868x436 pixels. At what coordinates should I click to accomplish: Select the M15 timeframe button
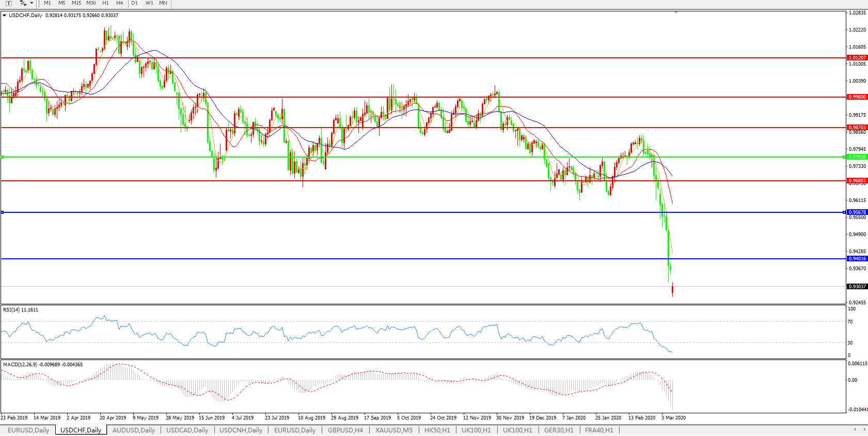pyautogui.click(x=76, y=3)
